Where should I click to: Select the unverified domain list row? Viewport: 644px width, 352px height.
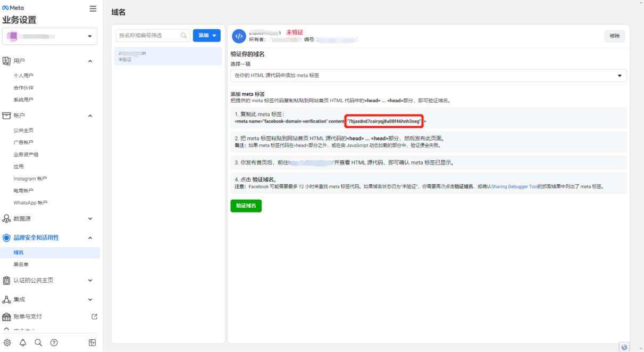[x=169, y=56]
